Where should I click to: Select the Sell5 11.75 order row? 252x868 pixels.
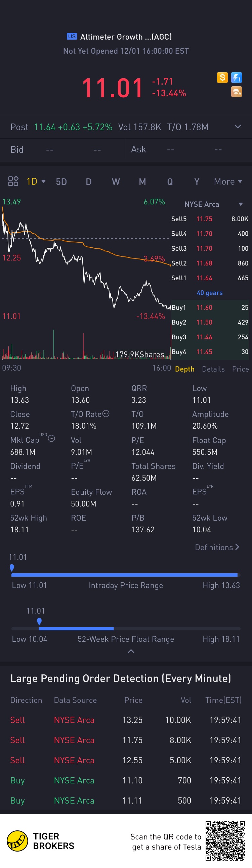[210, 219]
